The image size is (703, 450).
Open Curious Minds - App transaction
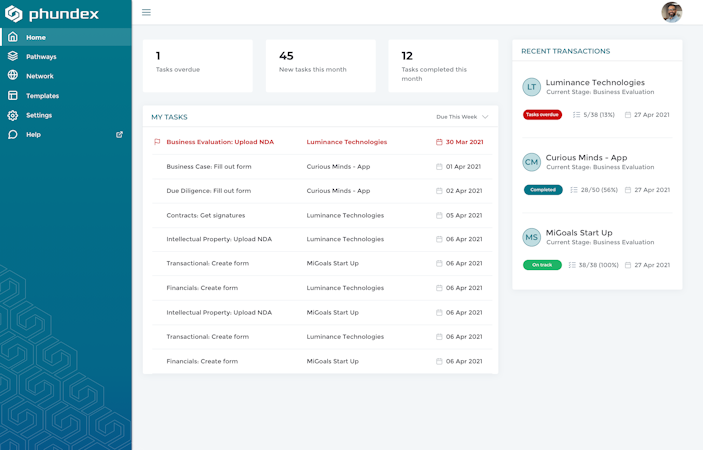586,158
